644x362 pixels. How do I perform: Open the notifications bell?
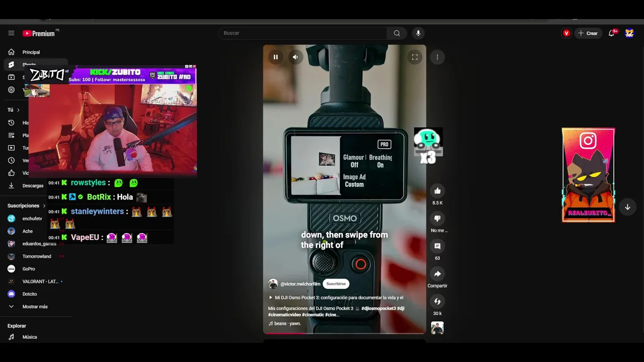coord(612,33)
